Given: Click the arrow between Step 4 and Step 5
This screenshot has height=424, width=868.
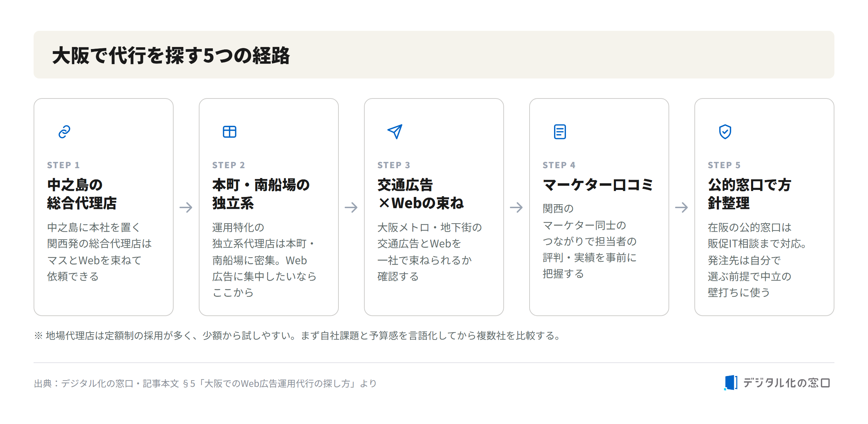Looking at the screenshot, I should click(x=682, y=207).
